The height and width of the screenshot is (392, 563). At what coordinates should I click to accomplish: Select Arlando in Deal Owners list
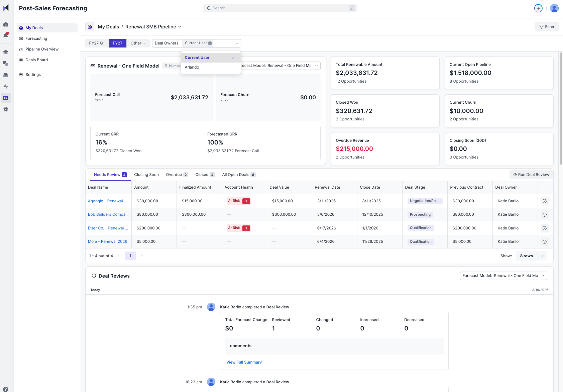[192, 67]
